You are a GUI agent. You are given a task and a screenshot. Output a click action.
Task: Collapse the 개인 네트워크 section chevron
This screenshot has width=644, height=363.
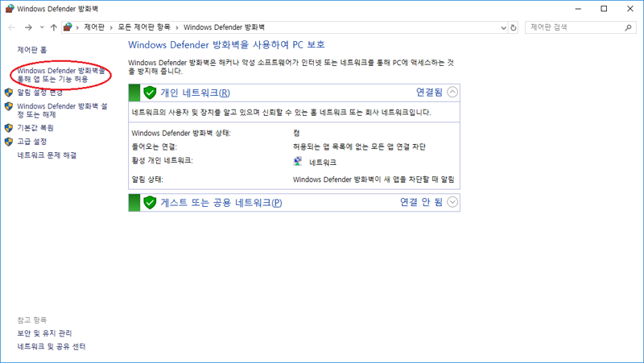pos(452,92)
